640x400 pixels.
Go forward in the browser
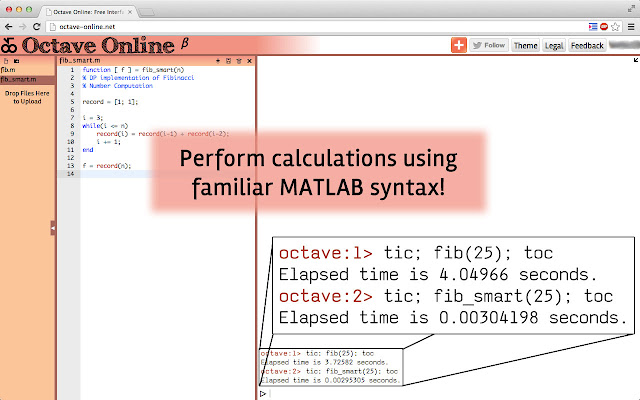pyautogui.click(x=22, y=27)
